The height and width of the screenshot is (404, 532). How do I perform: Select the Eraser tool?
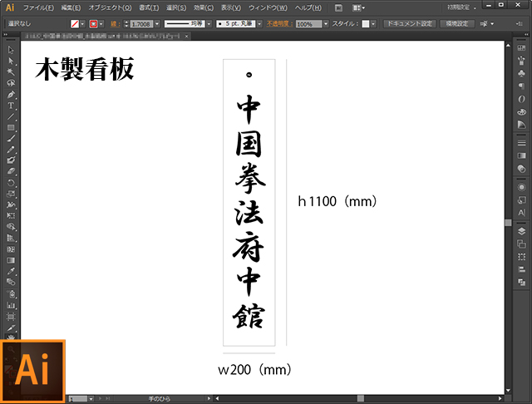[11, 171]
